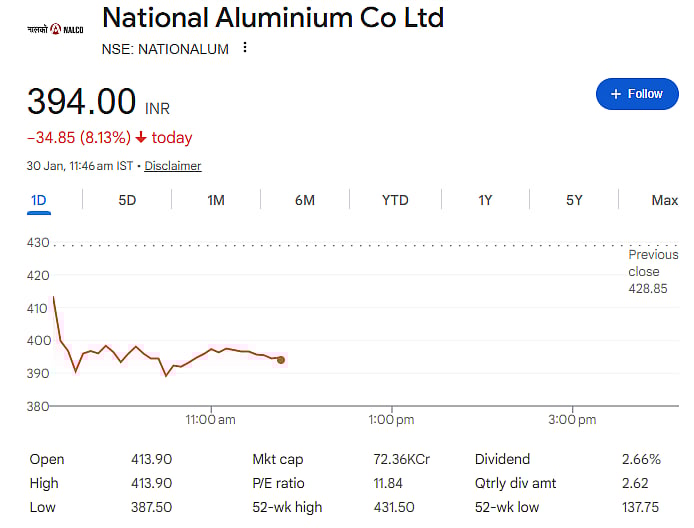Select the 1D chart range tab

pyautogui.click(x=39, y=200)
